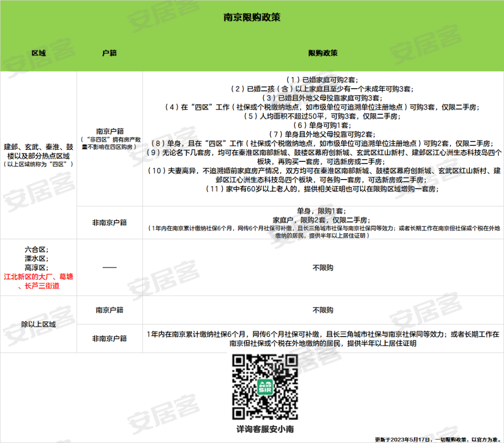Click the large-print 1年内在南京累计缴纳社保6个月 text
The image size is (504, 443).
click(x=323, y=339)
